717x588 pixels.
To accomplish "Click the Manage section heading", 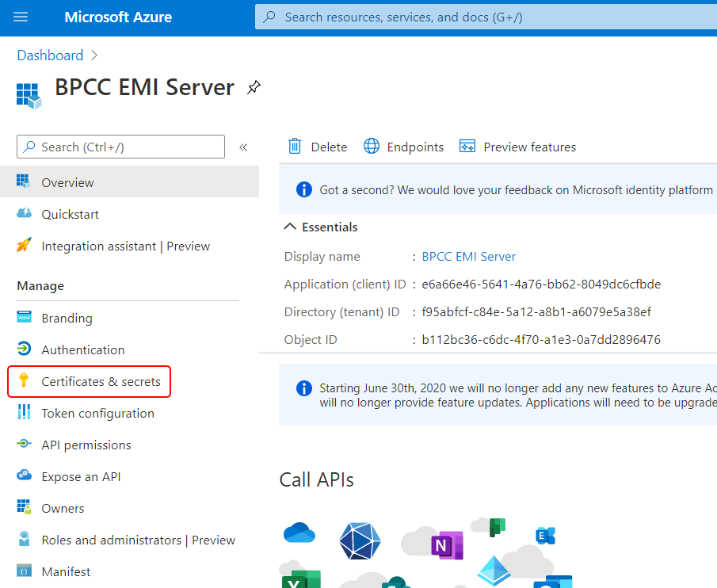I will 40,286.
